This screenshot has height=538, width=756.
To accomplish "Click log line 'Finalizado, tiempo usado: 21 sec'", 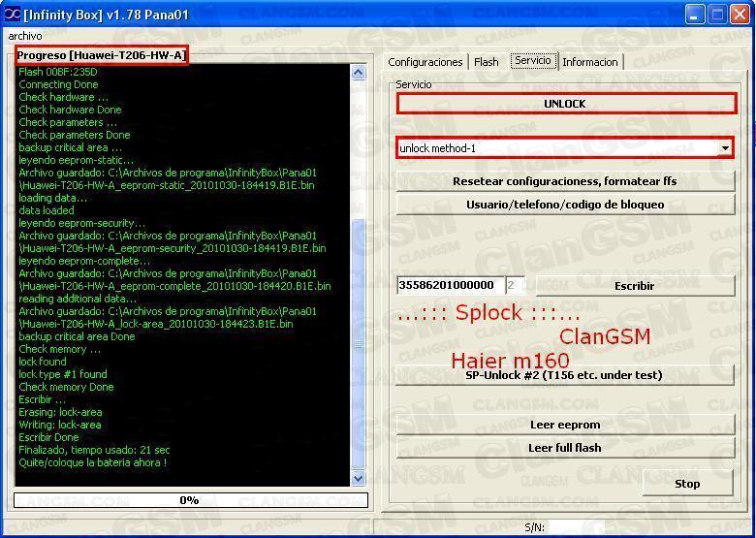I will [94, 450].
